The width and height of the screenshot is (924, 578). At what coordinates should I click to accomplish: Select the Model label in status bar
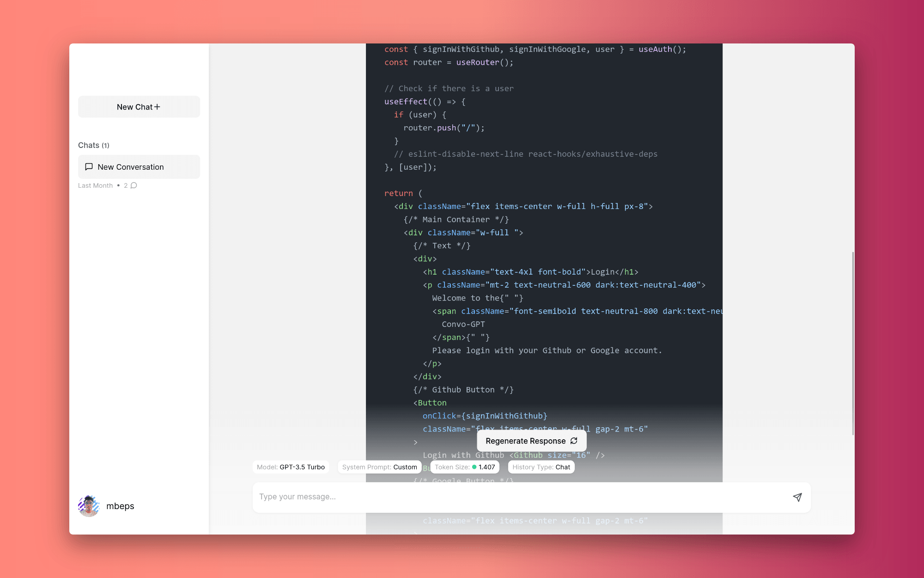click(x=266, y=467)
